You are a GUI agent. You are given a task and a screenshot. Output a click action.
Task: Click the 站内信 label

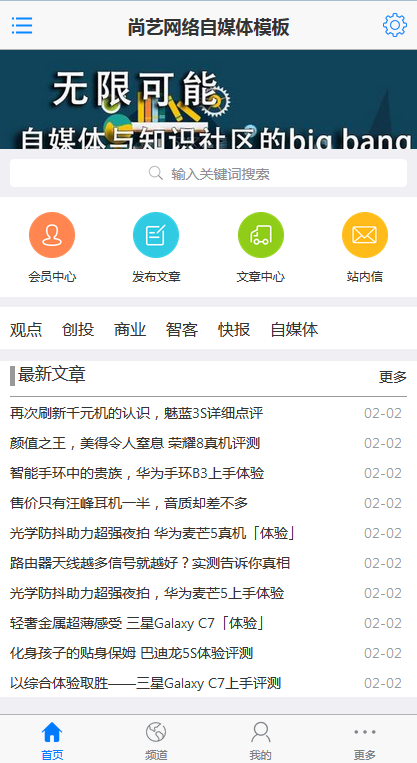[365, 277]
